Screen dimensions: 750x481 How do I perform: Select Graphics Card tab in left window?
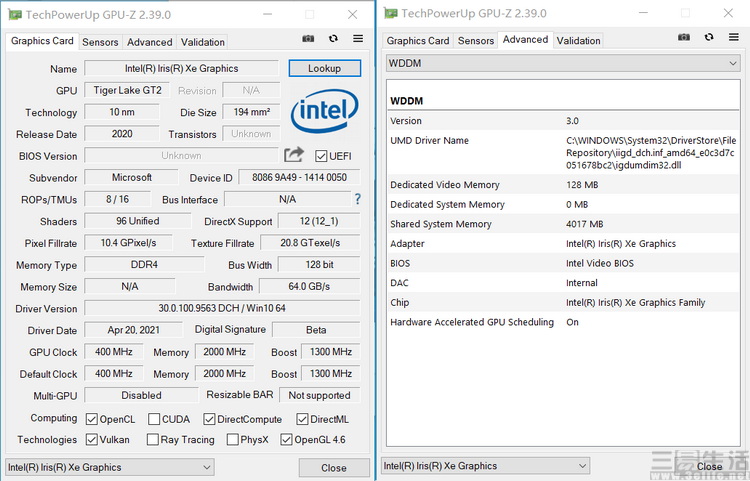42,41
